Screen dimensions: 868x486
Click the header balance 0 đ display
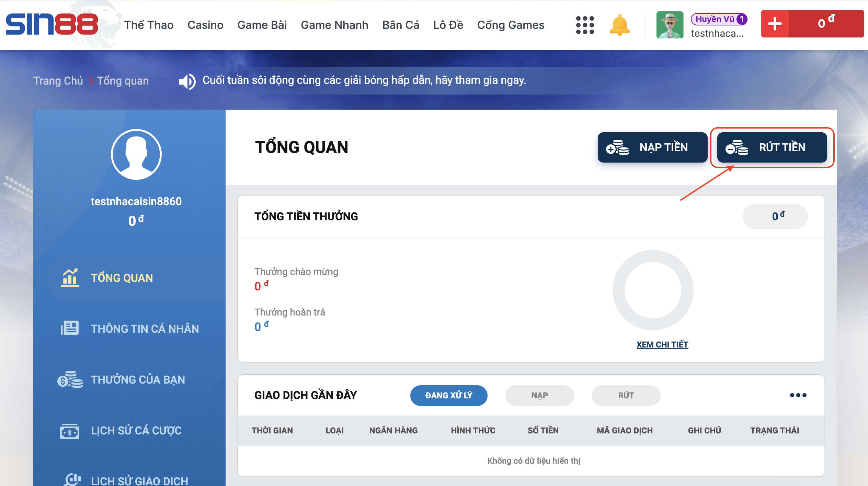pos(826,24)
